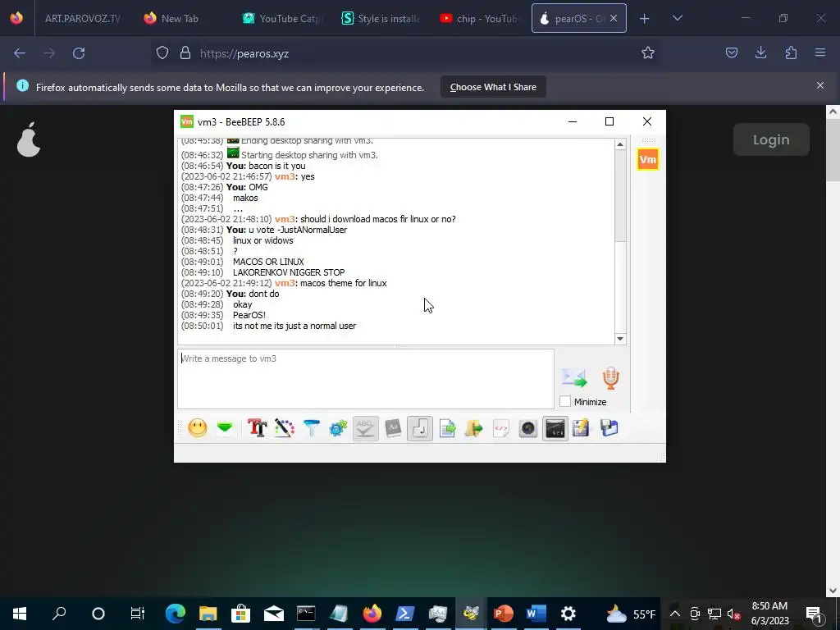
Task: Click the 55°F weather widget
Action: point(631,614)
